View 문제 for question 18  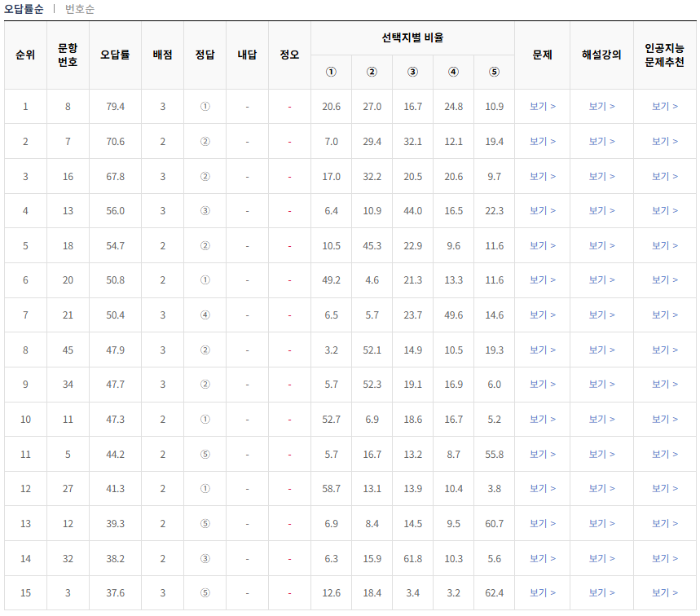(x=542, y=244)
